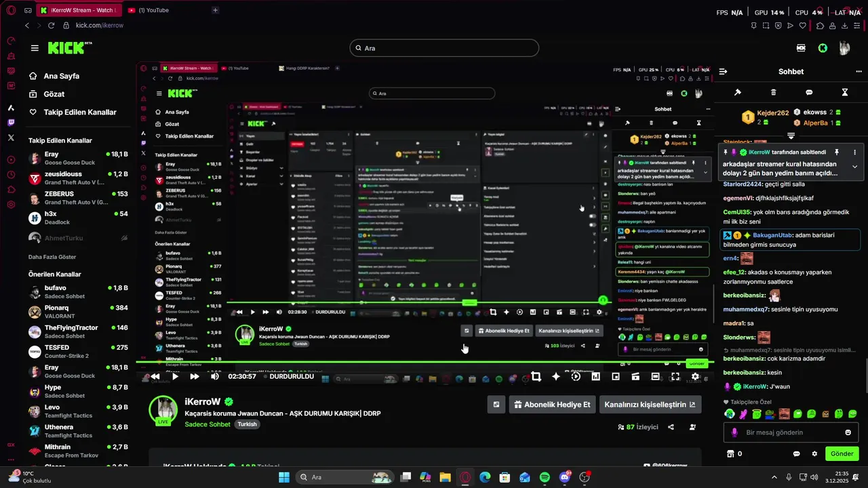Open player settings gear

[x=695, y=376]
